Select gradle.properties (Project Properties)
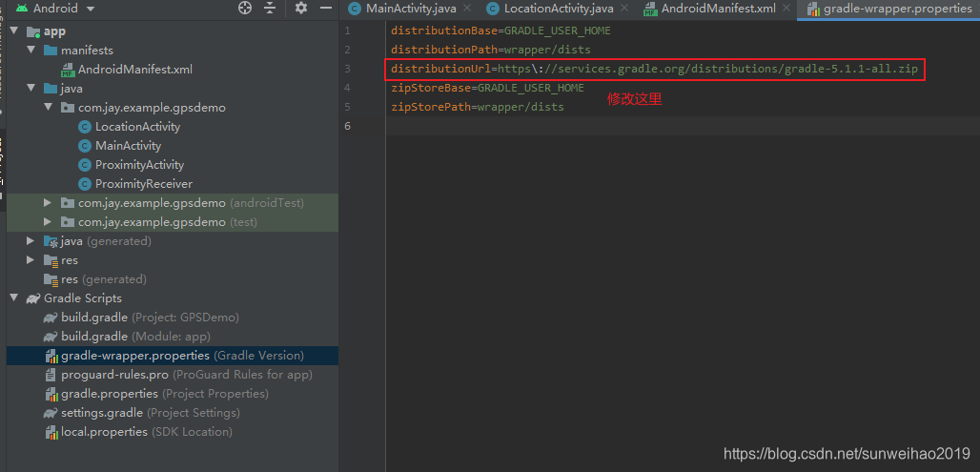Screen dimensions: 980x472 [165, 394]
